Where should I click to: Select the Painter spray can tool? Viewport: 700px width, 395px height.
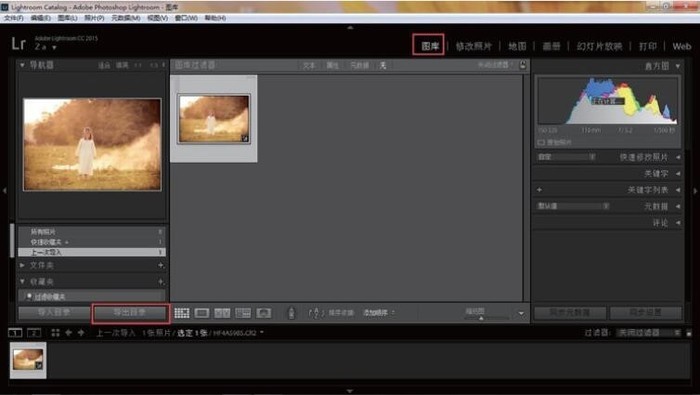(292, 312)
